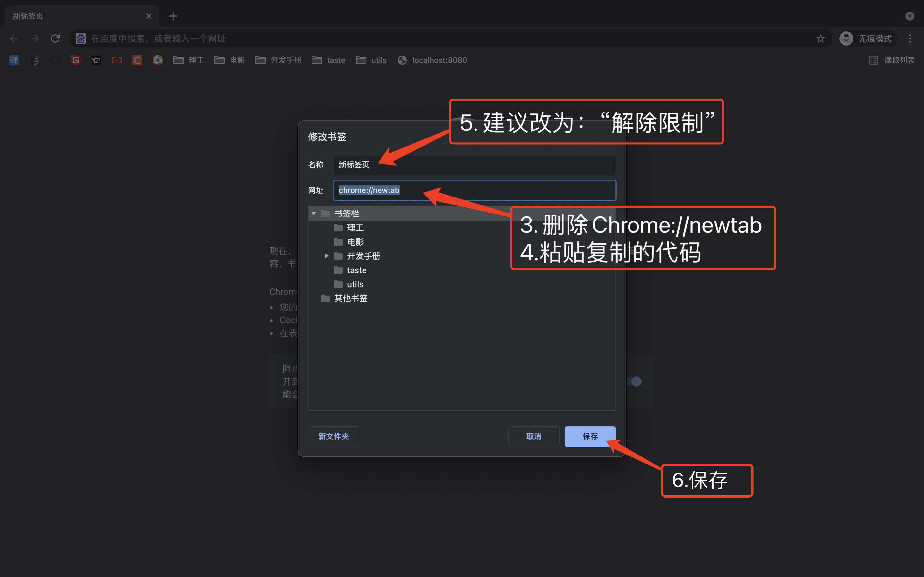Screen dimensions: 924x577
Task: Cancel the dialog with 取消
Action: click(534, 436)
